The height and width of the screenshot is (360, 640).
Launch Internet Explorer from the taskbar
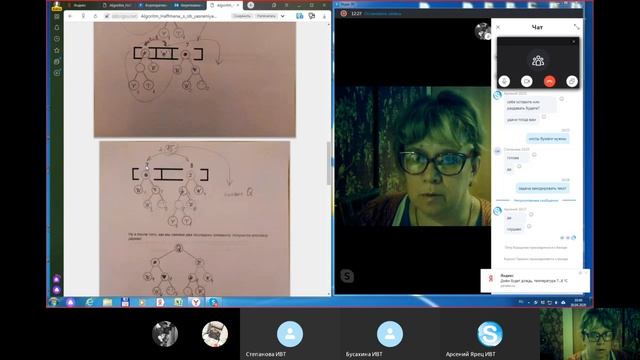tap(89, 302)
